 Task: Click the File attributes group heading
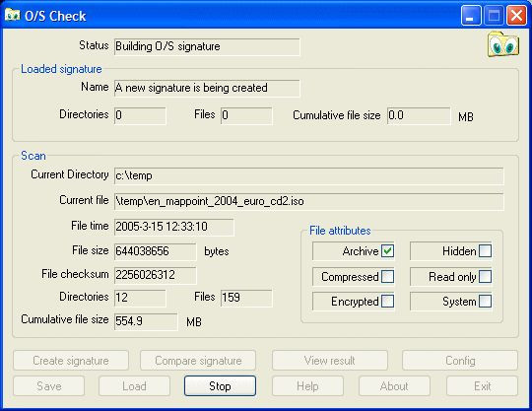[340, 231]
